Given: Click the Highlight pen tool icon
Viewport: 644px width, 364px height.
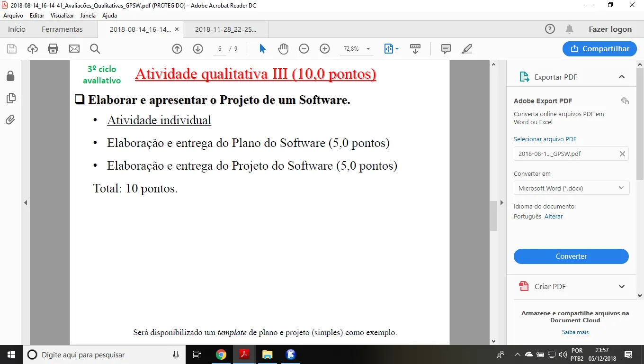Looking at the screenshot, I should click(x=467, y=49).
